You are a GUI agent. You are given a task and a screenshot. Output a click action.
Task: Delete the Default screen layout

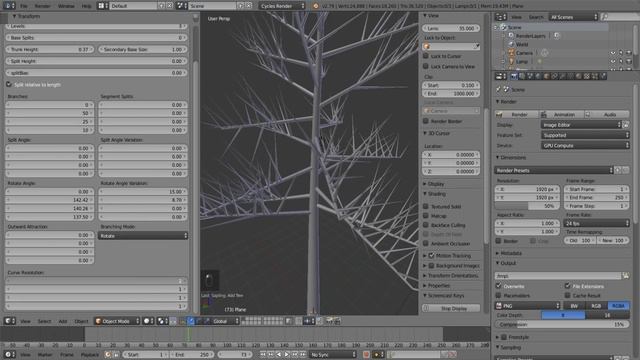click(x=169, y=6)
